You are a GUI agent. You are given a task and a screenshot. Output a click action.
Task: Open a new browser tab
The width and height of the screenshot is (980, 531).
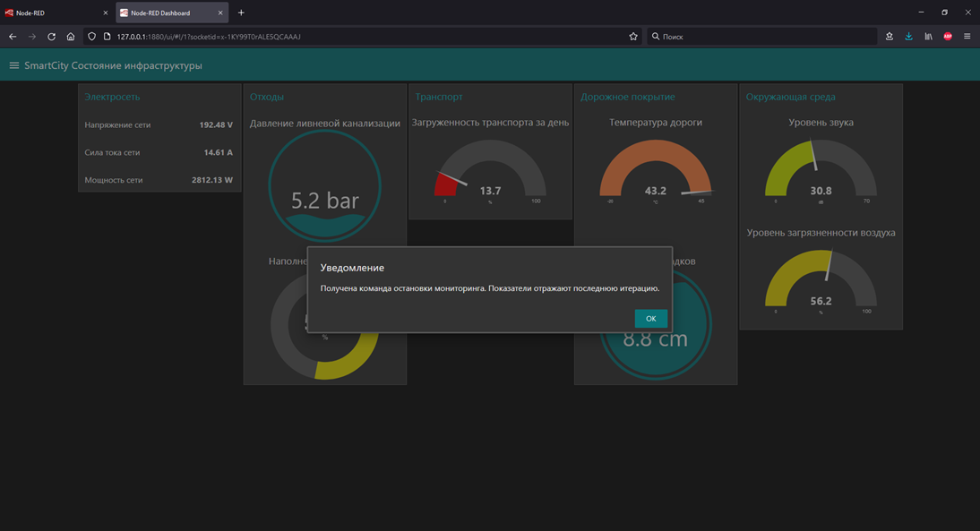tap(240, 13)
